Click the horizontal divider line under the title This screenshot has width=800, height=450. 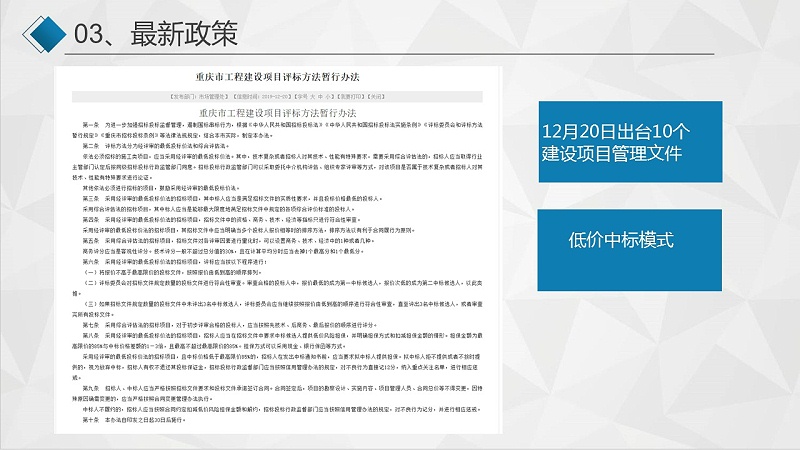tap(400, 53)
